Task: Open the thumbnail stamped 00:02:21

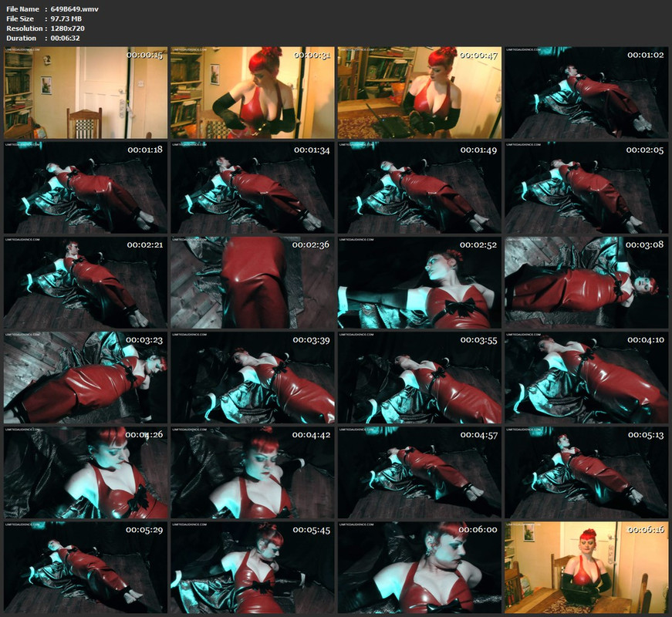Action: [x=86, y=283]
